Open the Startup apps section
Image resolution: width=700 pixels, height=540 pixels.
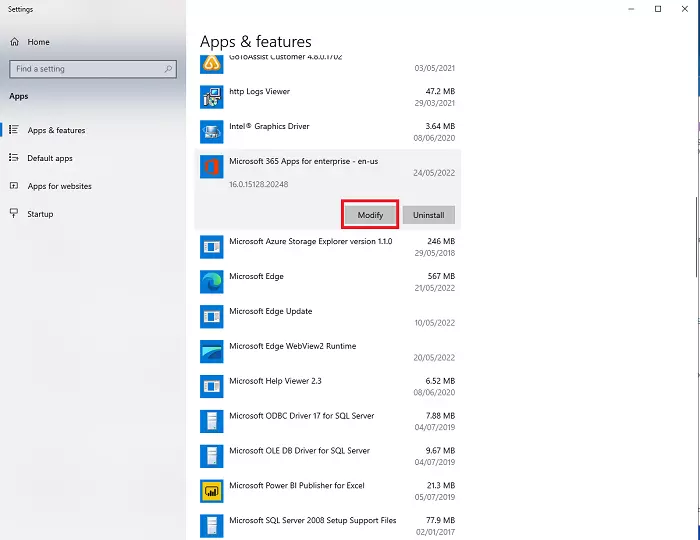click(x=40, y=214)
